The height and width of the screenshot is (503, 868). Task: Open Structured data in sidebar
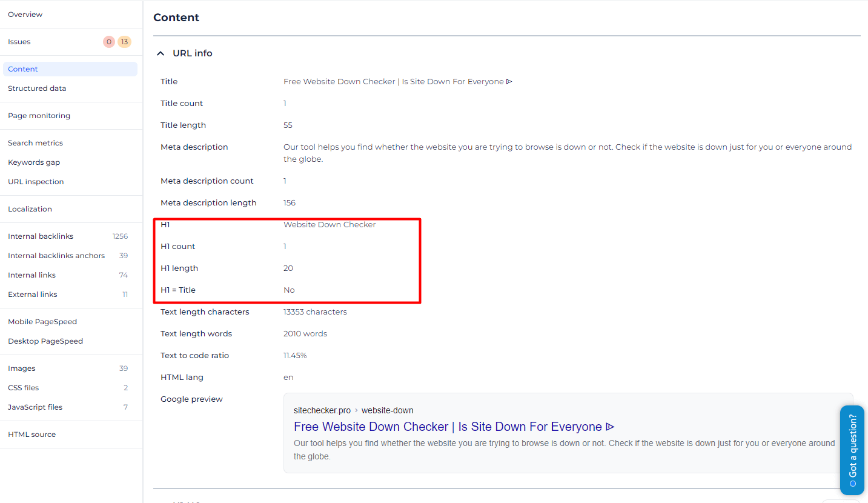(x=37, y=88)
